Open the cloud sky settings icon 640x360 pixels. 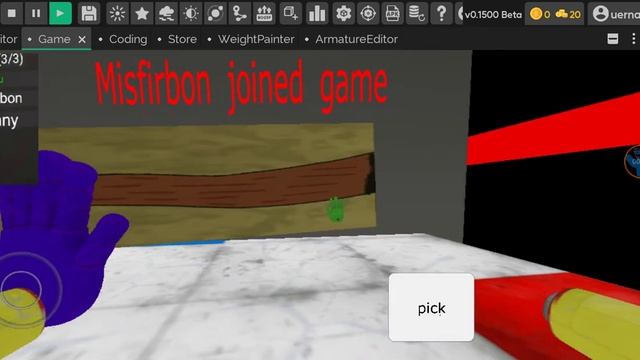pyautogui.click(x=166, y=13)
